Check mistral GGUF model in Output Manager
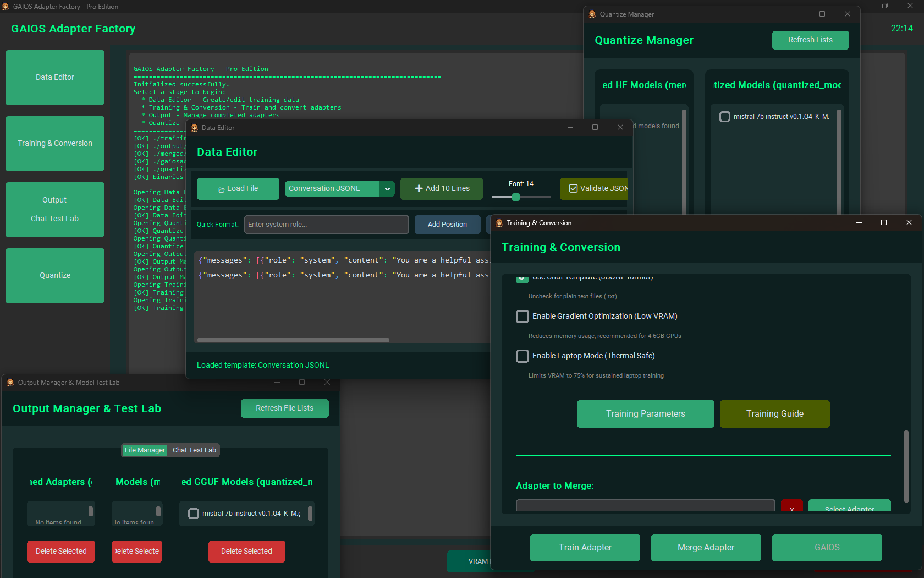Image resolution: width=924 pixels, height=578 pixels. click(x=194, y=514)
